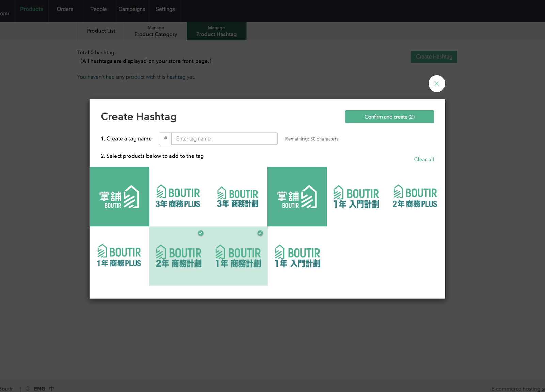This screenshot has height=392, width=545.
Task: Focus the Enter tag name field
Action: [224, 139]
